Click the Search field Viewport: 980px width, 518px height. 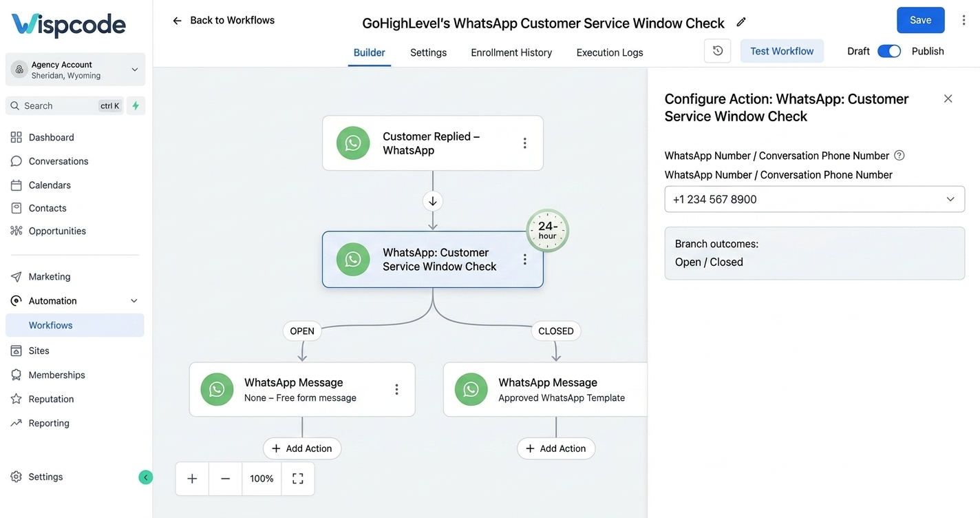click(65, 105)
